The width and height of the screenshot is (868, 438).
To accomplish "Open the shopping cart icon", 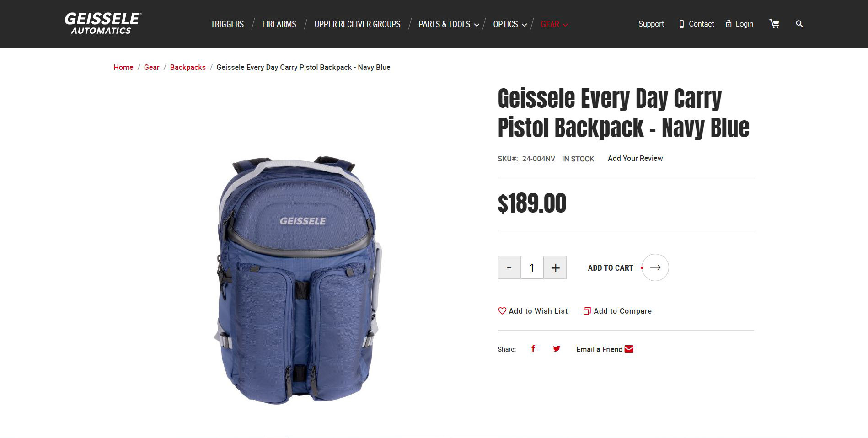I will click(774, 24).
